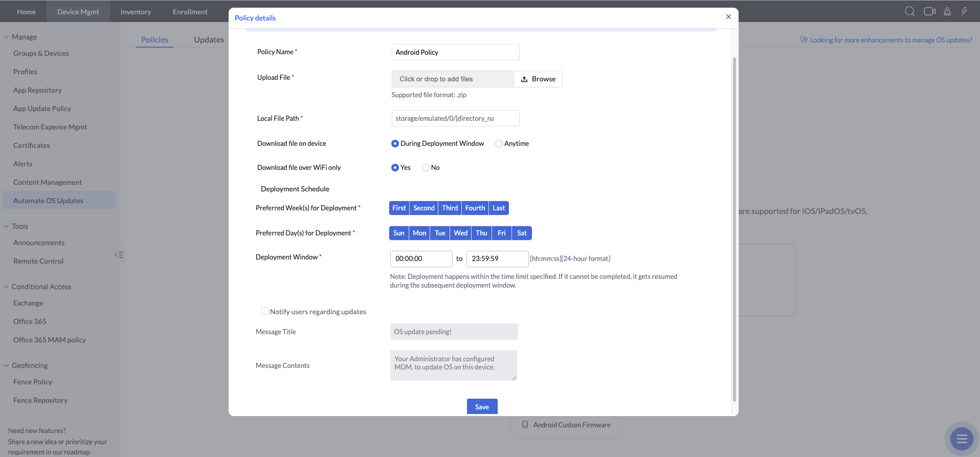Image resolution: width=980 pixels, height=457 pixels.
Task: Click the search magnifier icon
Action: point(909,11)
